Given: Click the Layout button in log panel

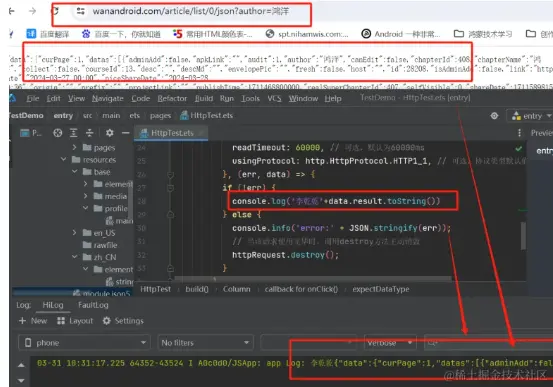Looking at the screenshot, I should [75, 321].
